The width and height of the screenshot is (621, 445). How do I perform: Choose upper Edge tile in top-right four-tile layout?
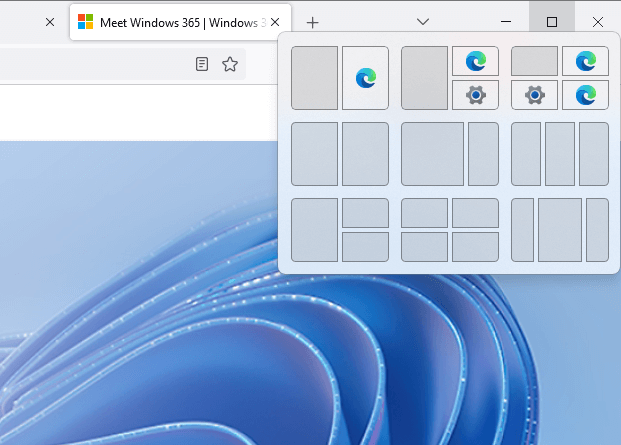click(585, 61)
